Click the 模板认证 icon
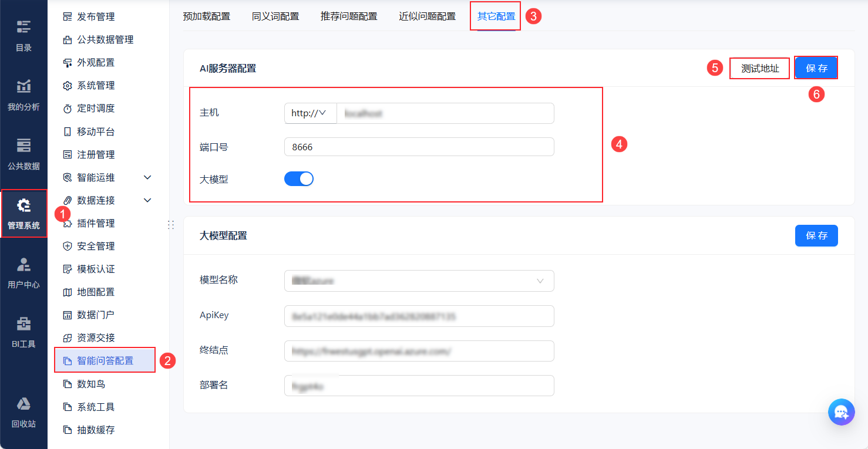This screenshot has width=868, height=449. coord(67,269)
